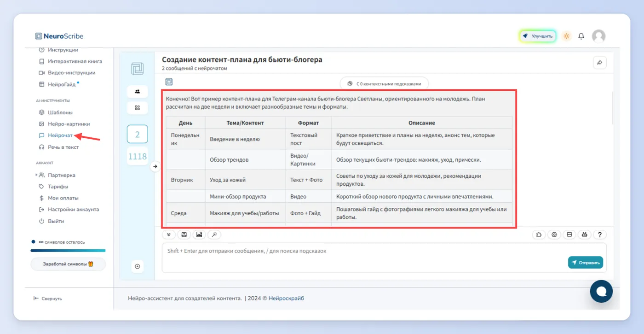Open the grid apps icon in chat sidebar

pyautogui.click(x=138, y=108)
